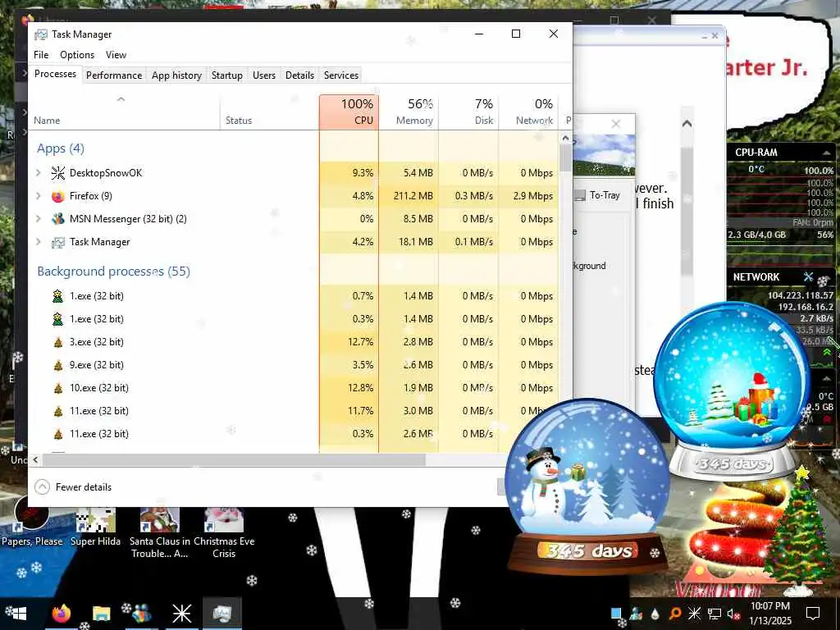840x630 pixels.
Task: Switch to the Users tab
Action: click(x=264, y=75)
